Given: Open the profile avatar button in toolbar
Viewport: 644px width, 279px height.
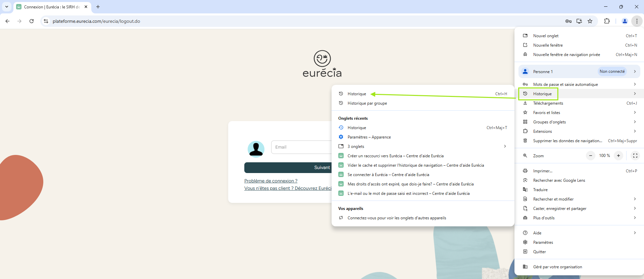Looking at the screenshot, I should (625, 21).
